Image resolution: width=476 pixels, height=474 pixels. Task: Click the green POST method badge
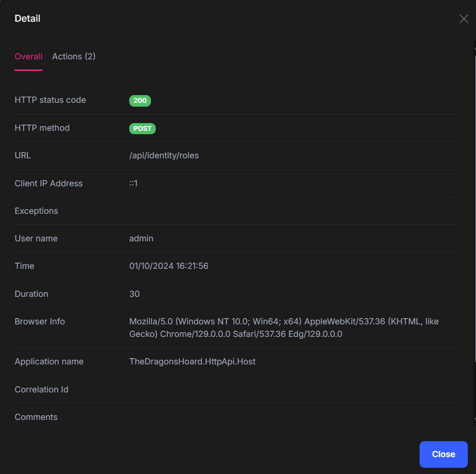coord(142,128)
